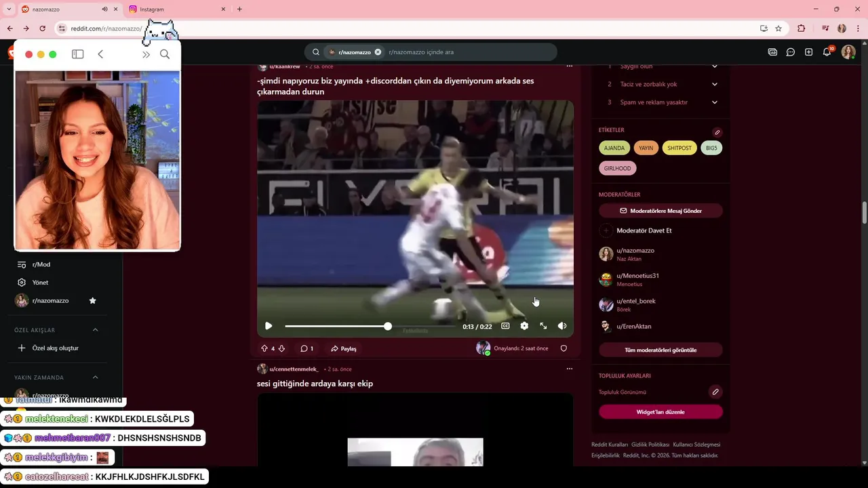Screen dimensions: 868x488
Task: Click search icon in overlay window
Action: point(165,54)
